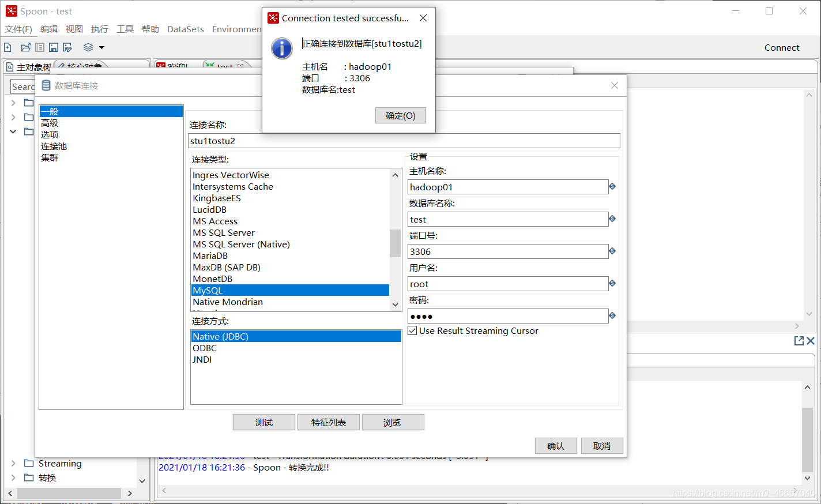Click the 浏览 button
The width and height of the screenshot is (821, 504).
pyautogui.click(x=393, y=422)
